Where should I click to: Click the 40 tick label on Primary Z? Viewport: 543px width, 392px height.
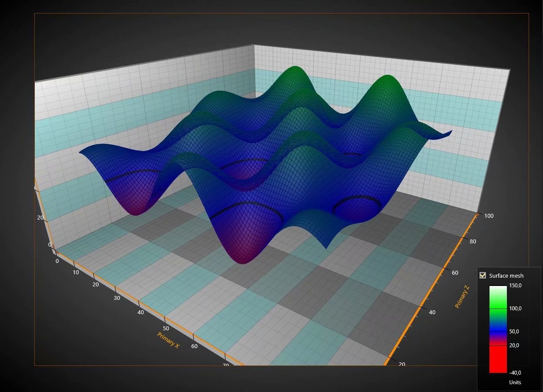point(432,312)
